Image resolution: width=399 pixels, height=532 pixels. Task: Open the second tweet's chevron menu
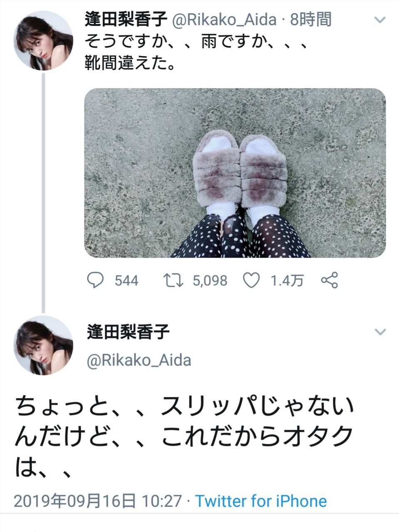(x=380, y=332)
